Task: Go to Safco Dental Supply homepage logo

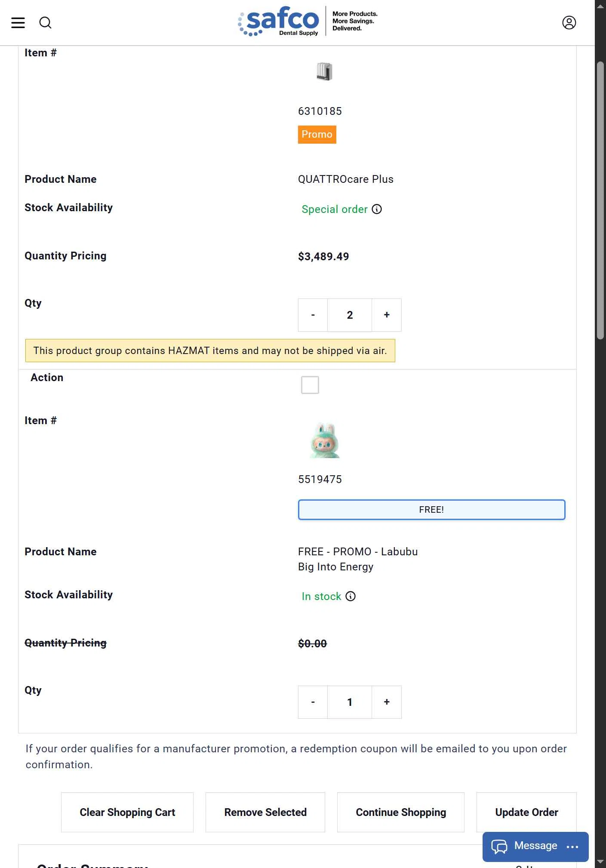Action: coord(308,21)
